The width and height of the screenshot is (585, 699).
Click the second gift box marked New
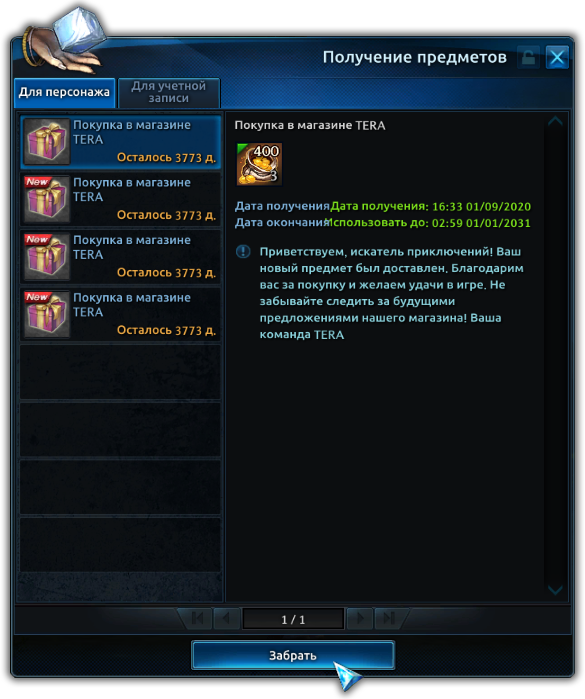coord(46,199)
